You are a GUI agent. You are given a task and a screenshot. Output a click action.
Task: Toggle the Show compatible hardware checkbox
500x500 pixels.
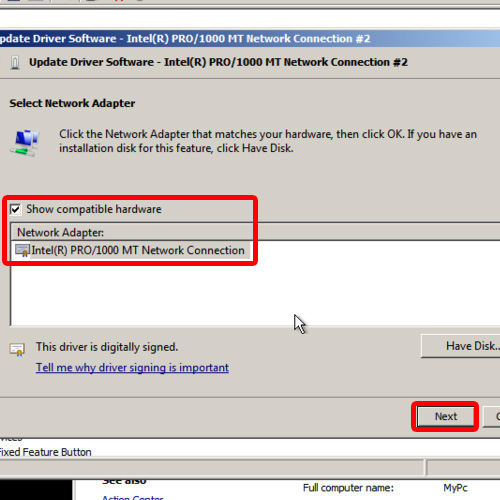[15, 209]
